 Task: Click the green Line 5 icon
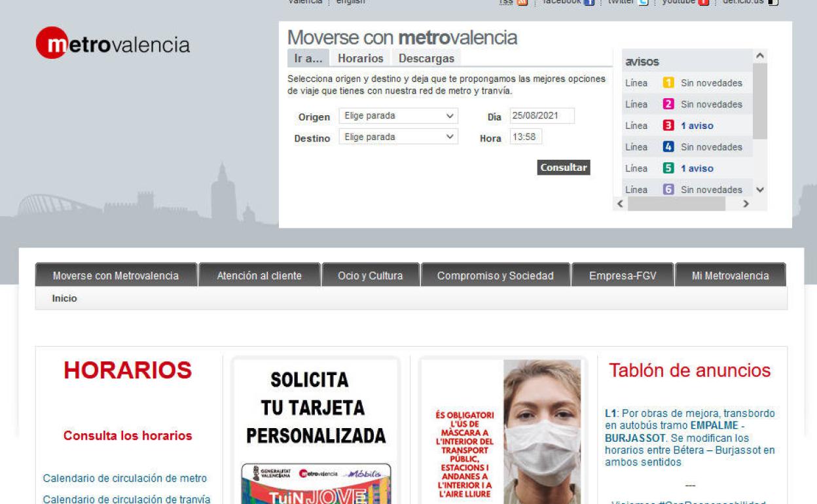(x=668, y=168)
